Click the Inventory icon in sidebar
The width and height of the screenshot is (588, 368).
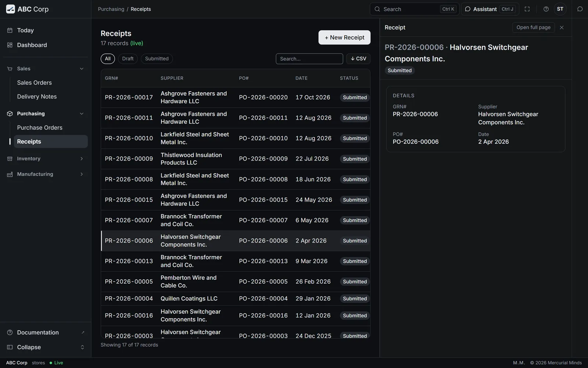[x=10, y=159]
